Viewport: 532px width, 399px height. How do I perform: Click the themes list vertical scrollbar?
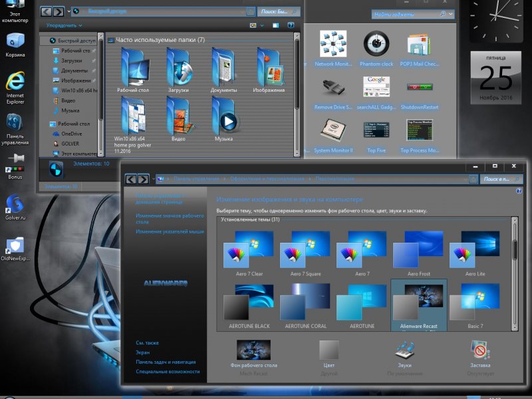tap(515, 273)
